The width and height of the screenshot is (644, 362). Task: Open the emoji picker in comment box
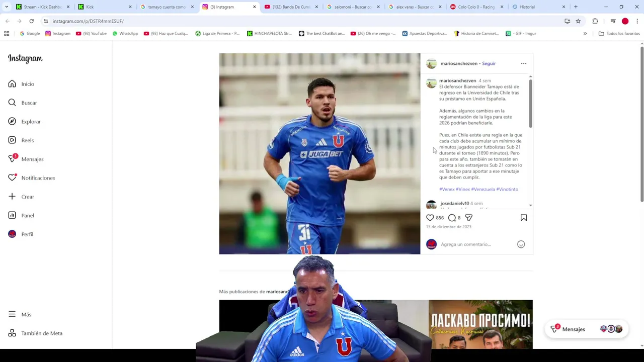point(521,244)
